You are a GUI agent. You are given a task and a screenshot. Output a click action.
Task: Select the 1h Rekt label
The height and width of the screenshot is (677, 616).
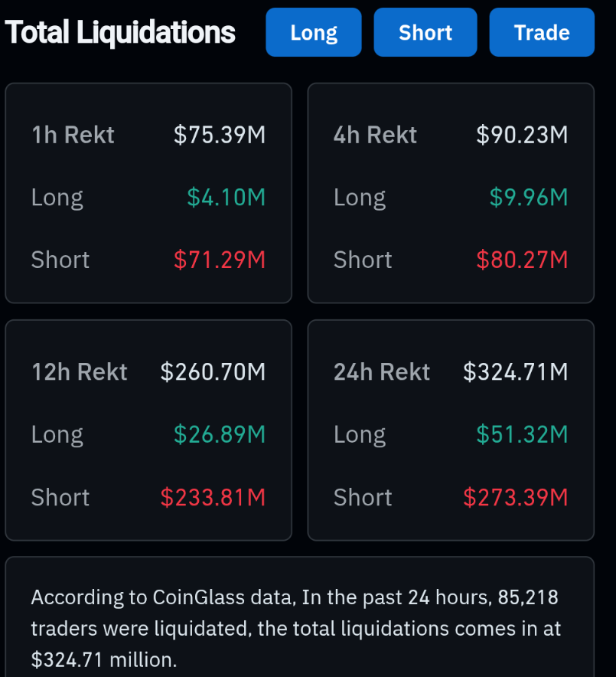(x=73, y=136)
